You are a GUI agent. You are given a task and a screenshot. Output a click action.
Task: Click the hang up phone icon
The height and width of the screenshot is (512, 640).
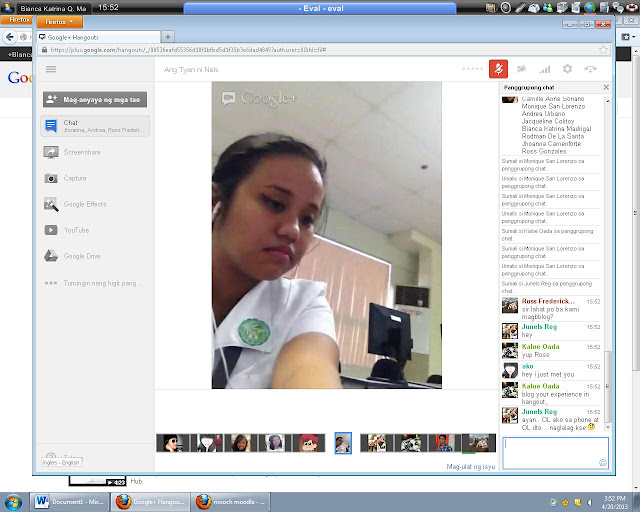point(590,69)
